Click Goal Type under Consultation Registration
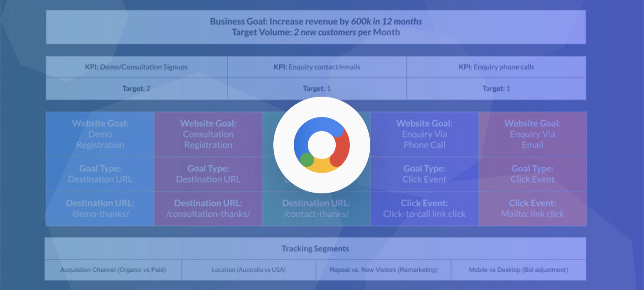Screen dimensions: 644x290 208,174
